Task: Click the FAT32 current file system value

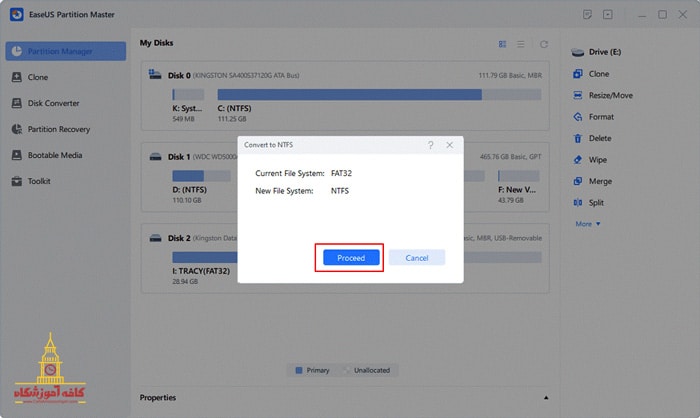Action: (341, 173)
